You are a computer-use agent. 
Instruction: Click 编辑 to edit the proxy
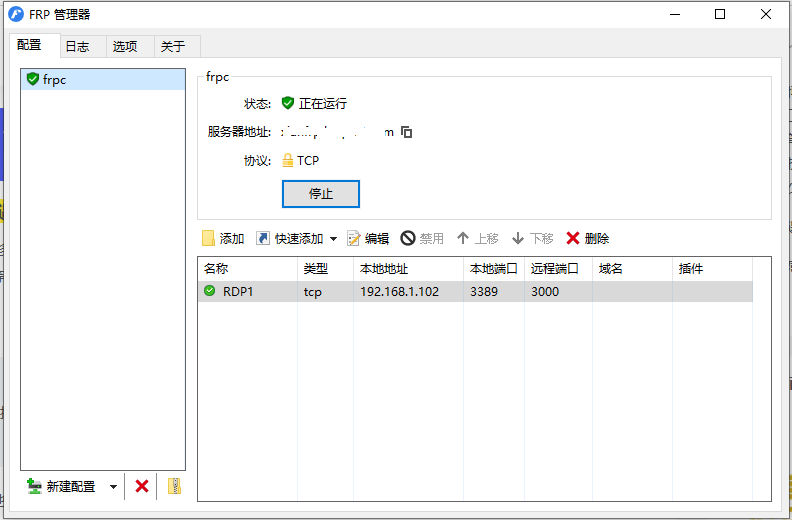pos(368,239)
